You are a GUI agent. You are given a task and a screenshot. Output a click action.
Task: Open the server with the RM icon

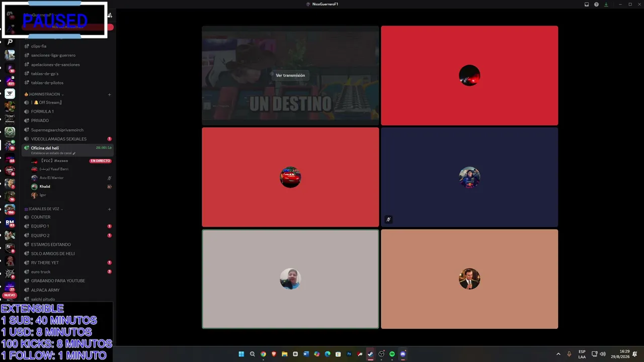point(10,222)
